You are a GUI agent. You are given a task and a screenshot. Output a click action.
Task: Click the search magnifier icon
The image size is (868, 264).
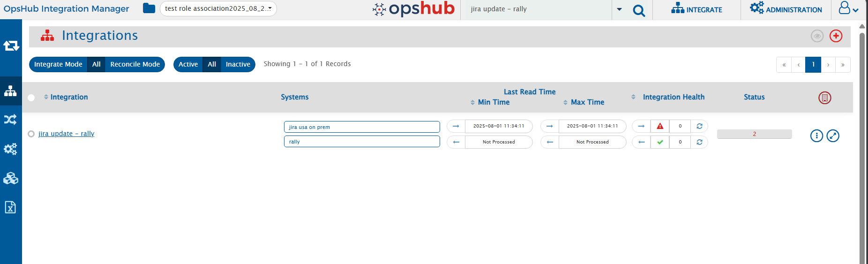(638, 10)
